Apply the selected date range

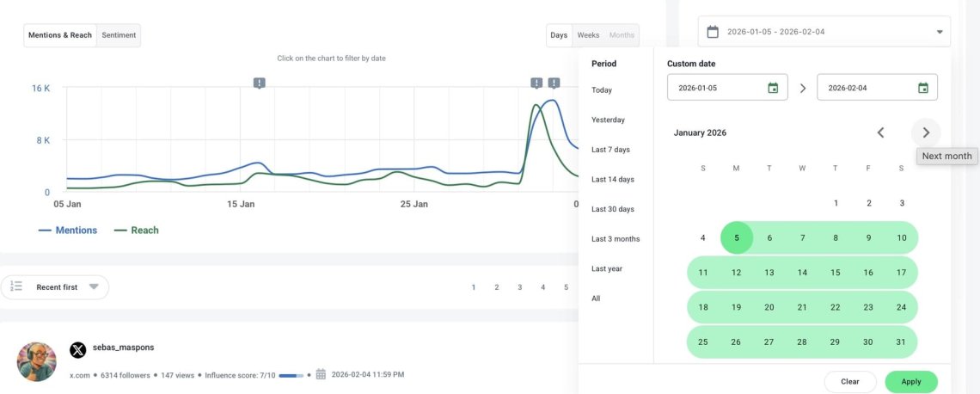click(x=910, y=381)
